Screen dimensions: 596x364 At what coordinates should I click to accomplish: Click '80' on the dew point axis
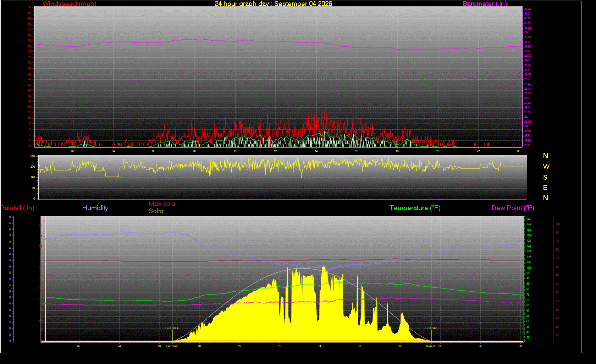(557, 258)
